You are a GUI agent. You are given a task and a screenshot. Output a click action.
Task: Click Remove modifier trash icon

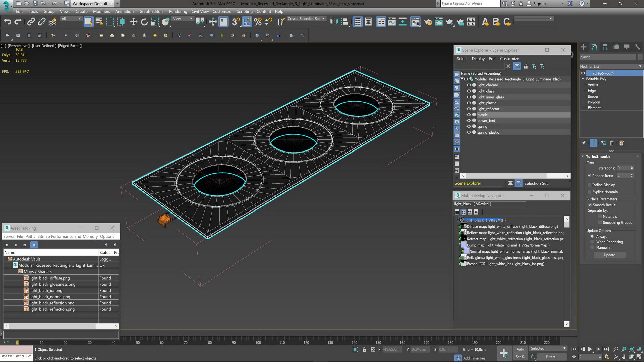click(612, 143)
